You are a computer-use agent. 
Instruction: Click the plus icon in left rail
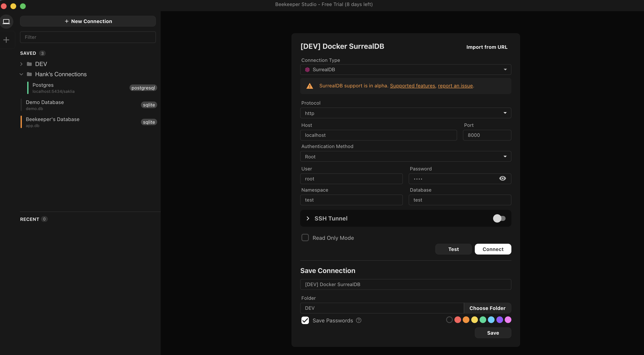click(6, 40)
